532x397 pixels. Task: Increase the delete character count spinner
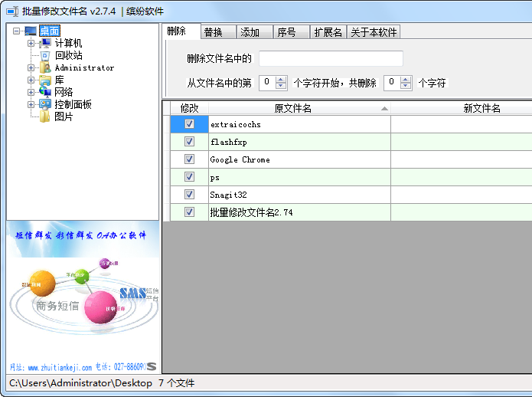tap(406, 80)
